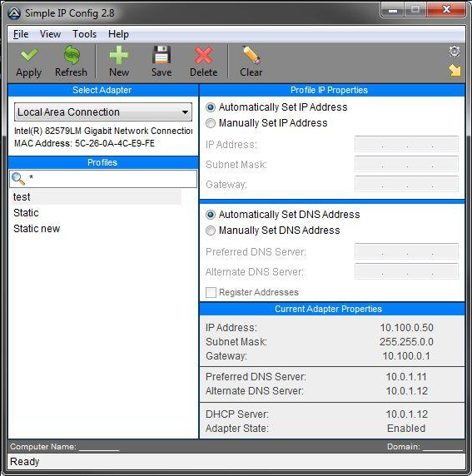472x476 pixels.
Task: Click the Simple IP Config title bar icon
Action: (x=14, y=13)
